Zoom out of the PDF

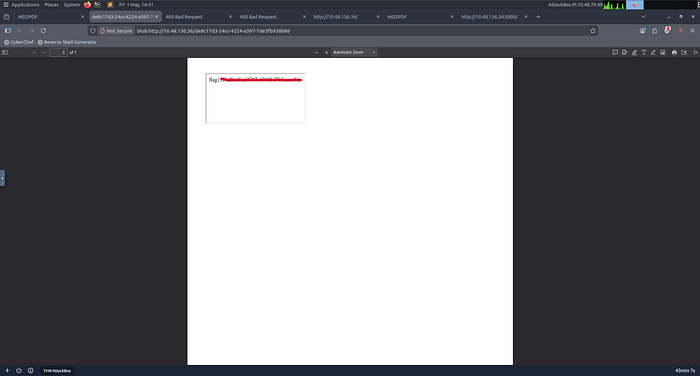(x=317, y=52)
